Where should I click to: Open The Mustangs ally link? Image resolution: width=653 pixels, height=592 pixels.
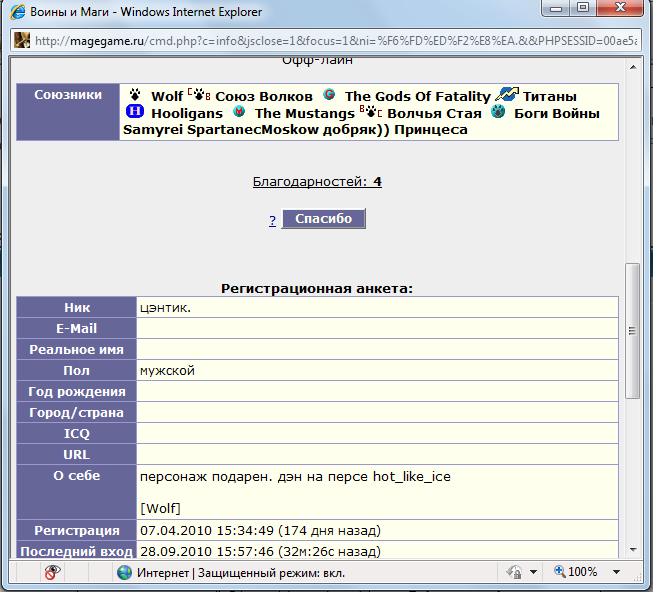pos(305,113)
